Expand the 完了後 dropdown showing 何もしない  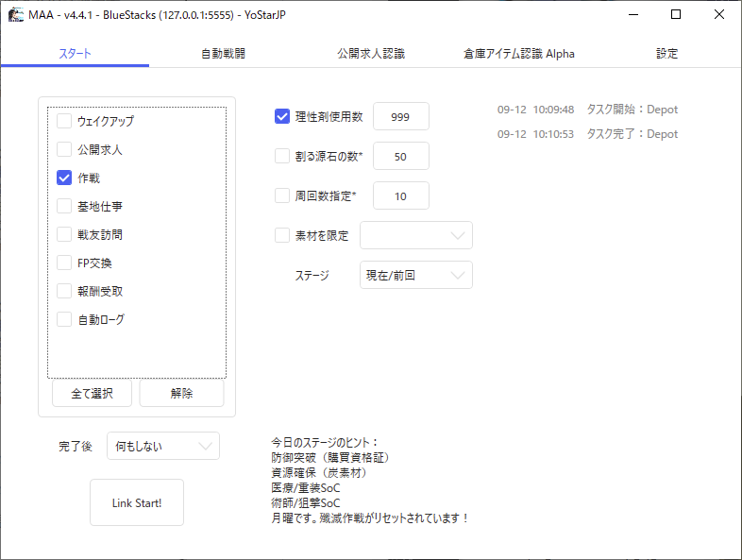point(163,446)
